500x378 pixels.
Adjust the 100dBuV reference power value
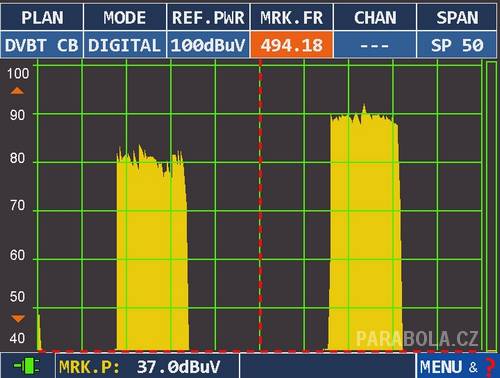coord(208,45)
